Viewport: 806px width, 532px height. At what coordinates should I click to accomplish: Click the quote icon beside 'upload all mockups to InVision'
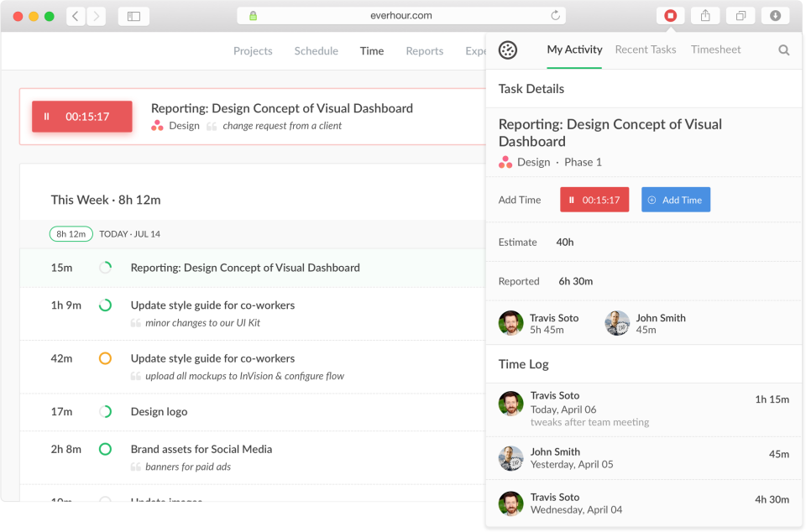coord(136,377)
